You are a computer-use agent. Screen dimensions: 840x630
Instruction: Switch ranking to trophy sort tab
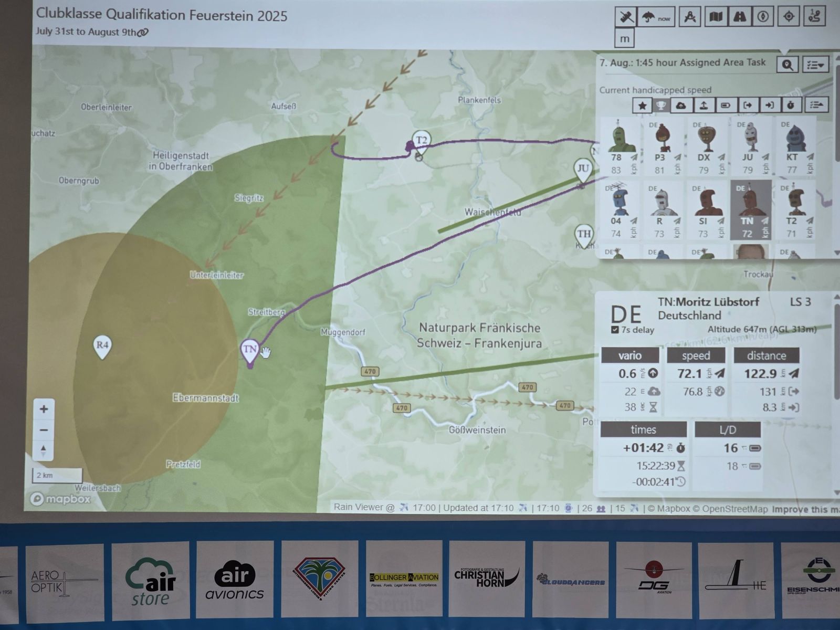[661, 106]
